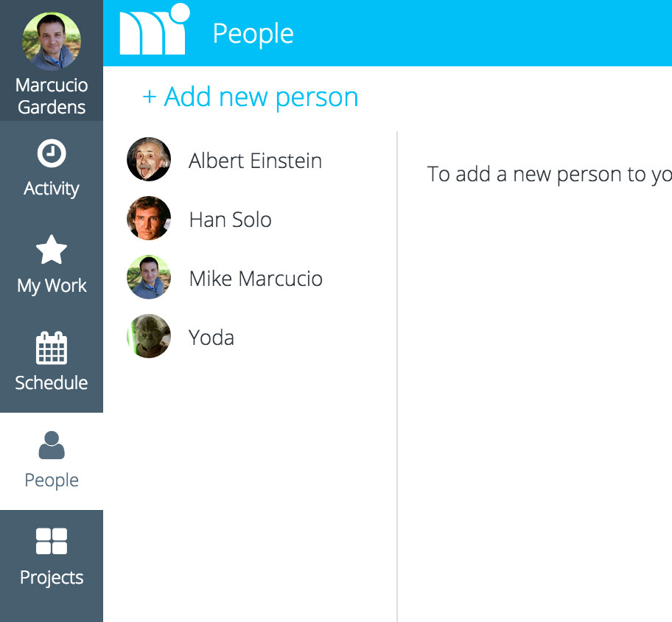Click the Marcucio Gardens account label
Viewport: 672px width, 622px height.
[x=52, y=96]
